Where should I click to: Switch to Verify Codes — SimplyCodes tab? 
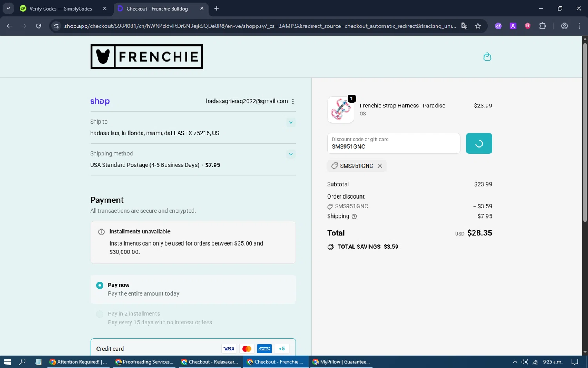tap(61, 9)
